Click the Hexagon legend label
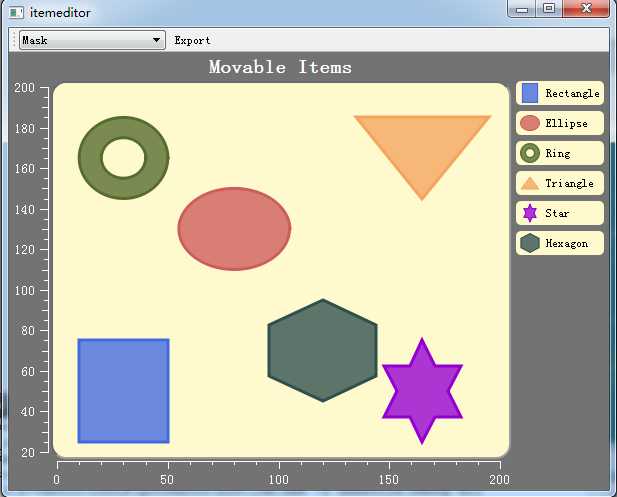 [567, 244]
